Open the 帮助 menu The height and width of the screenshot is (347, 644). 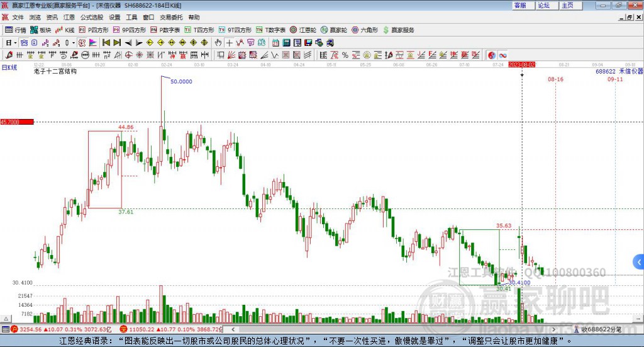click(x=194, y=17)
